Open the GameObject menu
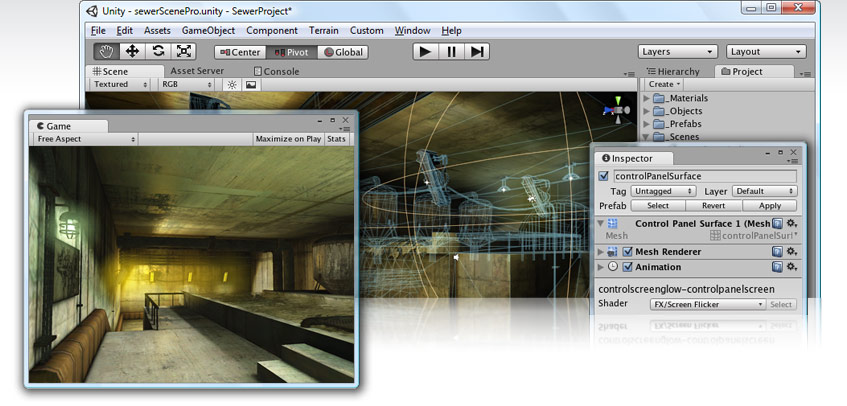Image resolution: width=847 pixels, height=406 pixels. (208, 31)
